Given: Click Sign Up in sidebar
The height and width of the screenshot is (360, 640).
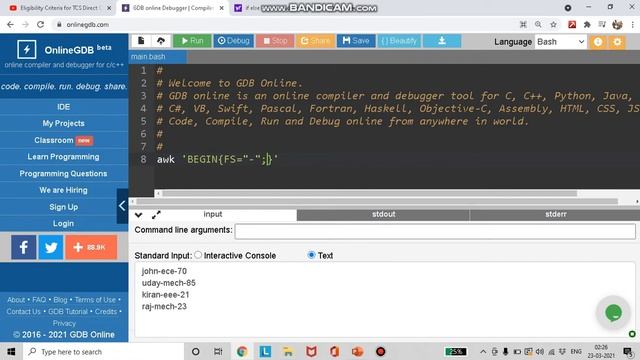Looking at the screenshot, I should coord(64,207).
